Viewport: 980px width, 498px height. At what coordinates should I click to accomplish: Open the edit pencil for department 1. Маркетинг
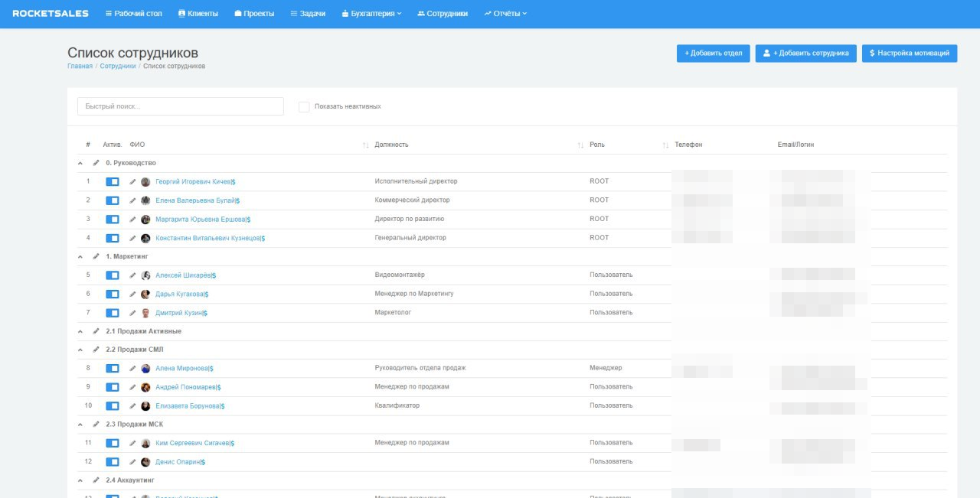pos(94,256)
